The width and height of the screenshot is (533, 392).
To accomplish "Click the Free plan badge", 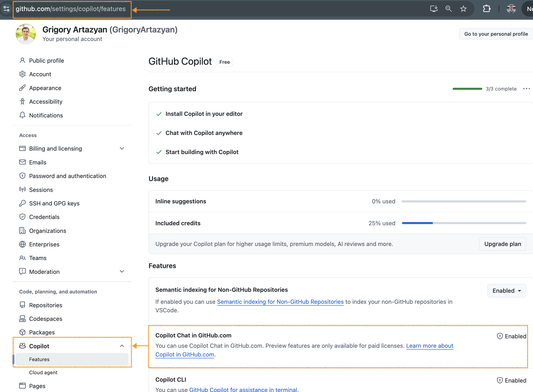I will (x=225, y=62).
